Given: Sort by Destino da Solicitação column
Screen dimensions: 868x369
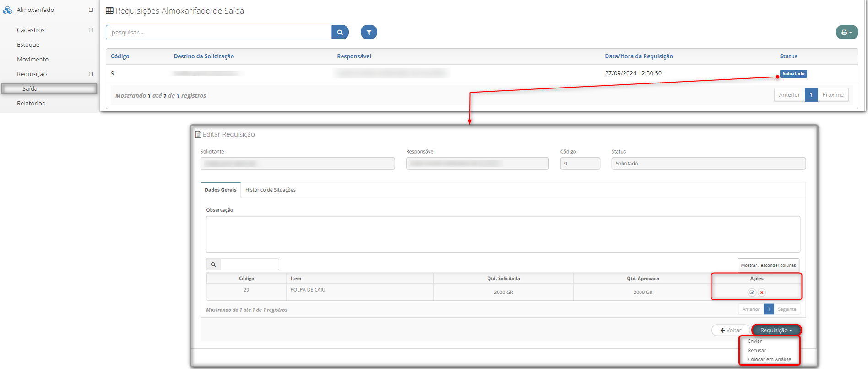Looking at the screenshot, I should point(204,56).
